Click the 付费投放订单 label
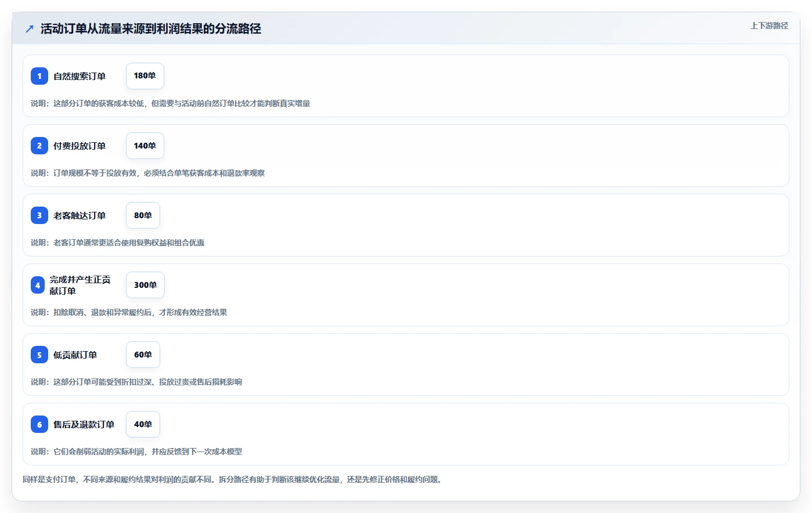This screenshot has height=513, width=812. 80,146
